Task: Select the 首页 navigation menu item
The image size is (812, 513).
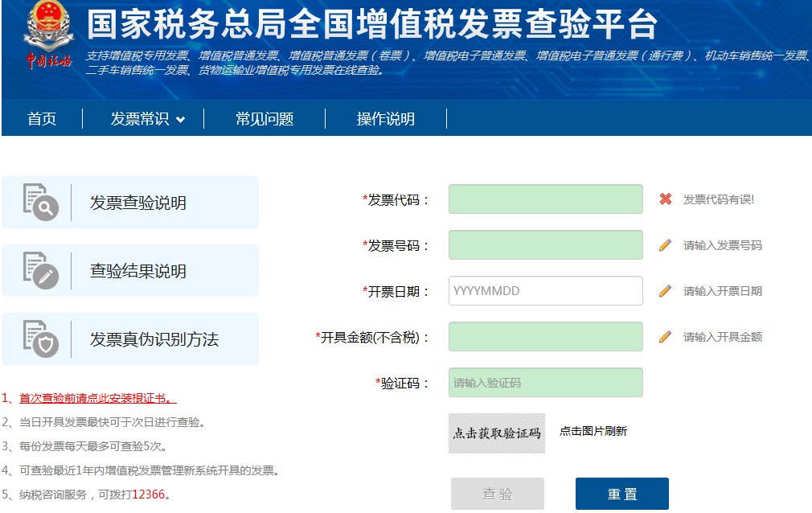Action: (x=41, y=118)
